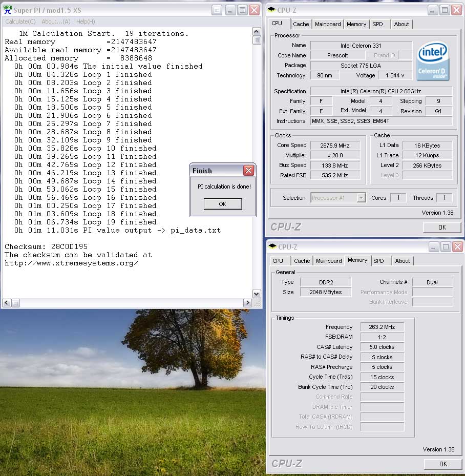This screenshot has width=465, height=476.
Task: Switch to About tab in top CPU-Z
Action: point(401,24)
